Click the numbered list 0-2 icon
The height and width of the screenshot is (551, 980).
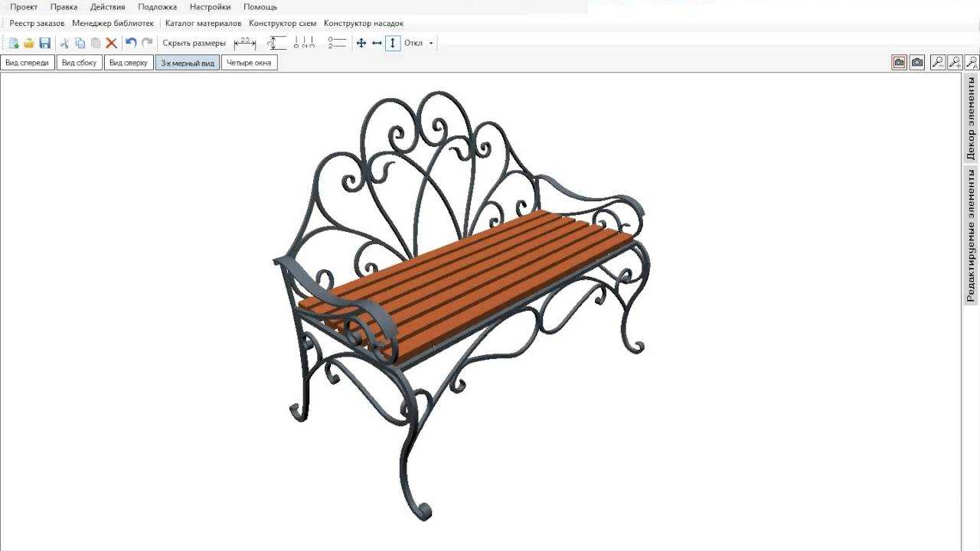pyautogui.click(x=337, y=44)
